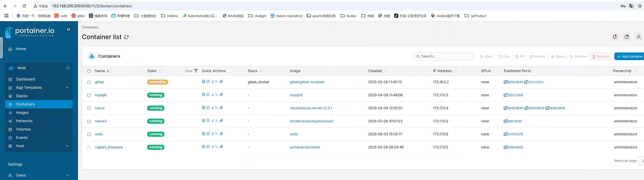The height and width of the screenshot is (180, 644).
Task: Expand the Host menu chevron
Action: (x=68, y=146)
